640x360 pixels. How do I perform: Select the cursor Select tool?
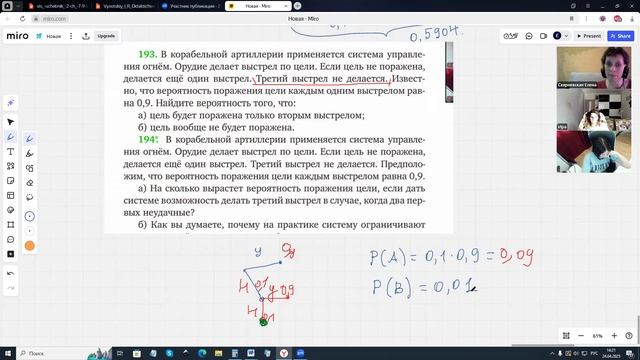[x=11, y=122]
